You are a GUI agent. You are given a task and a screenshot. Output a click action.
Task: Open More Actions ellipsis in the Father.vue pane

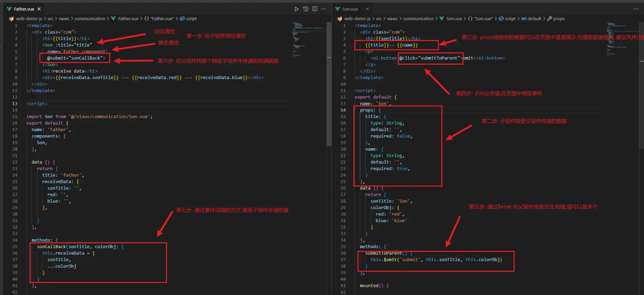point(324,9)
